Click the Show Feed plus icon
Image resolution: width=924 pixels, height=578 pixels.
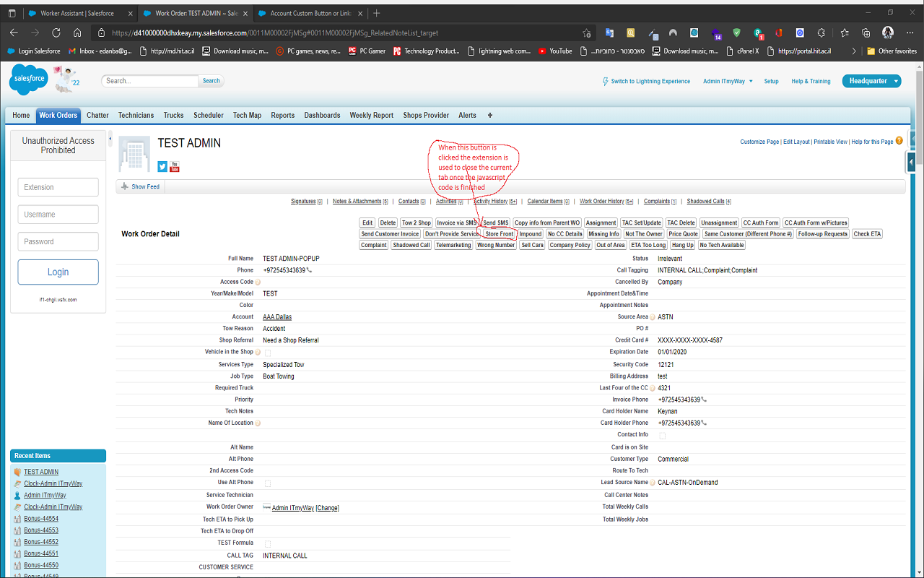point(125,186)
